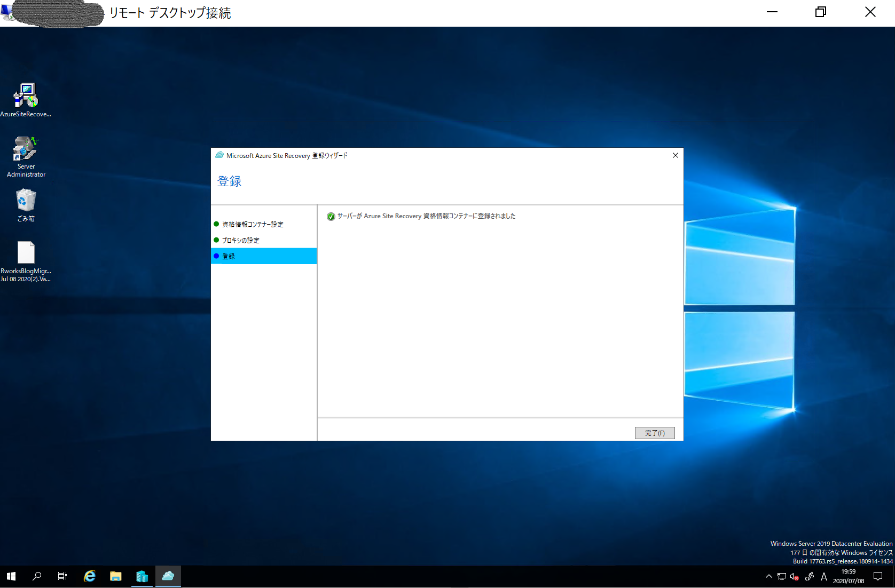The image size is (895, 588).
Task: Select the 登録 step in sidebar
Action: [264, 256]
